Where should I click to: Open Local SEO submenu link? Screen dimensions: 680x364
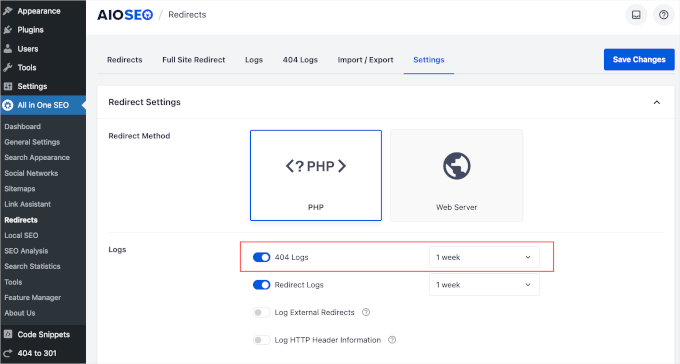tap(21, 235)
